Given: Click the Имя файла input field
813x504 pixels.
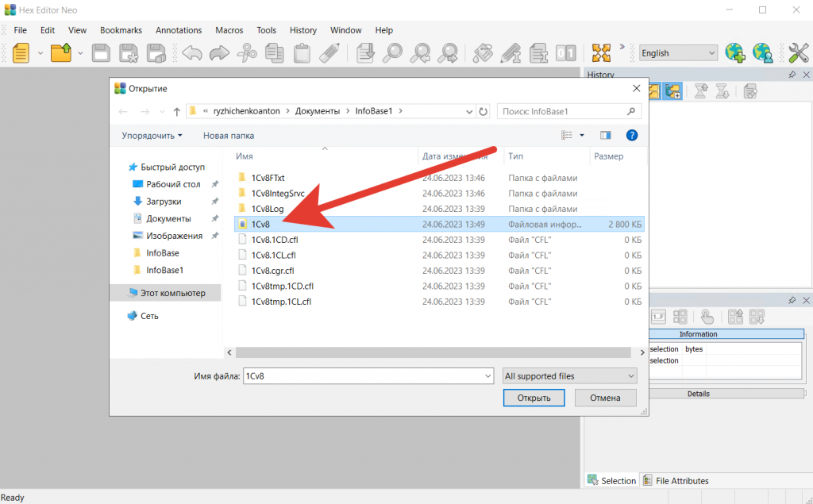Looking at the screenshot, I should pyautogui.click(x=368, y=376).
